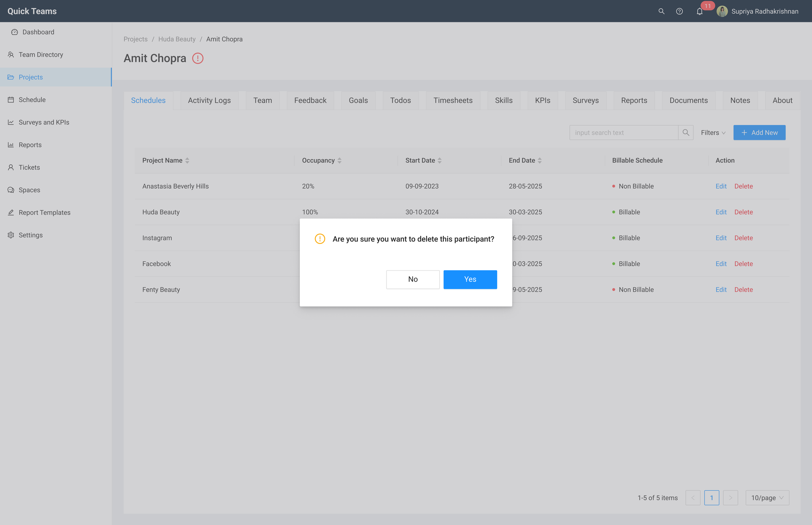Open Spaces in the sidebar
The width and height of the screenshot is (812, 525).
tap(29, 190)
